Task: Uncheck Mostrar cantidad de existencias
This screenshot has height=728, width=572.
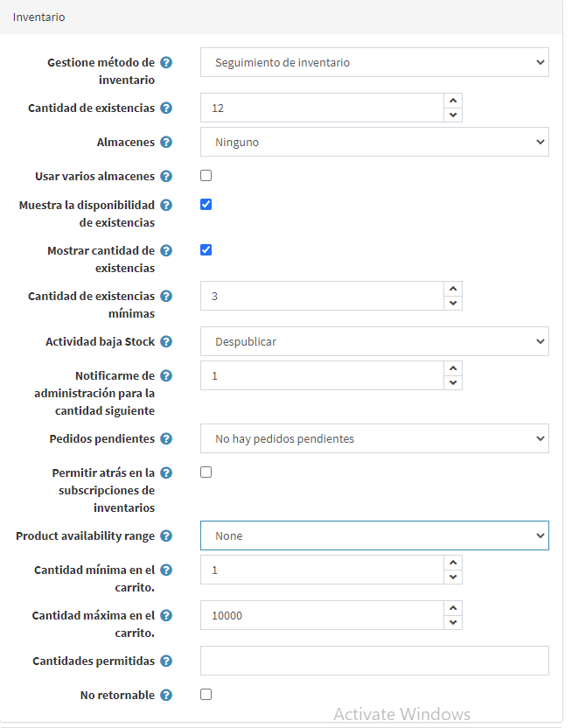Action: point(206,249)
